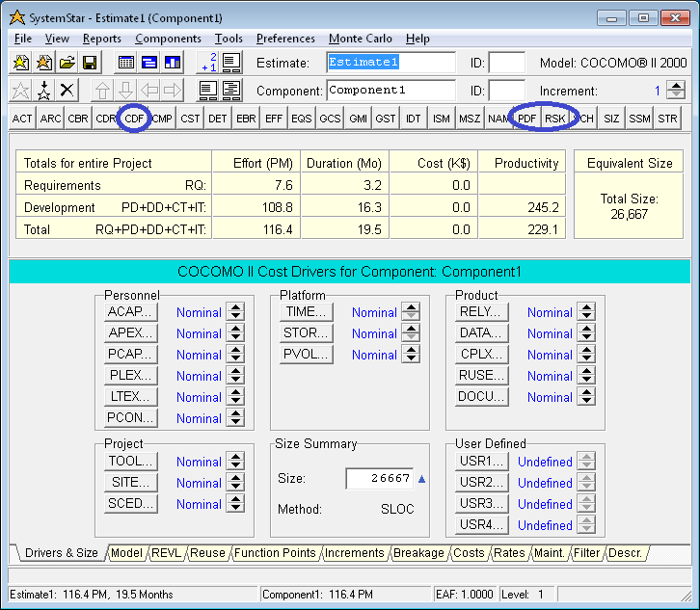This screenshot has height=610, width=700.
Task: Click the APEX rating spinner
Action: [235, 332]
